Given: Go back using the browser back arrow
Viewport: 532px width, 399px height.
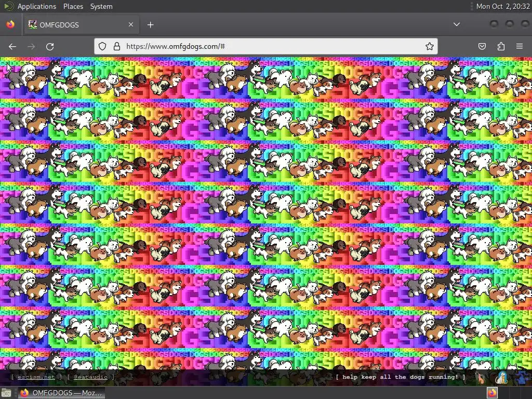Looking at the screenshot, I should click(x=12, y=46).
